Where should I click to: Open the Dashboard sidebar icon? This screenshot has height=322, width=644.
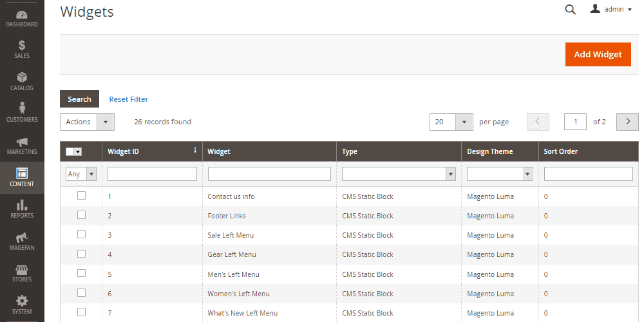[x=22, y=18]
